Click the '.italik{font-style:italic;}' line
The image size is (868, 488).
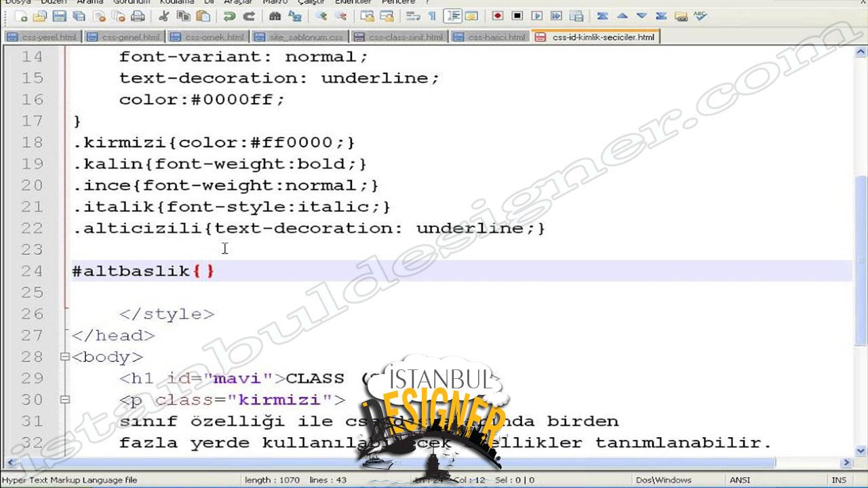232,207
